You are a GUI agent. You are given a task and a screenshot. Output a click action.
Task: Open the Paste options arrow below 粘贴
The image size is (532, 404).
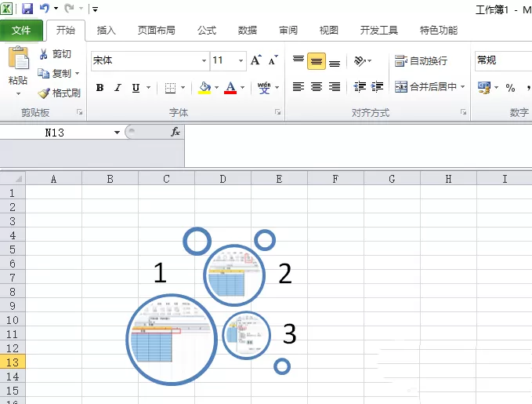pos(18,93)
